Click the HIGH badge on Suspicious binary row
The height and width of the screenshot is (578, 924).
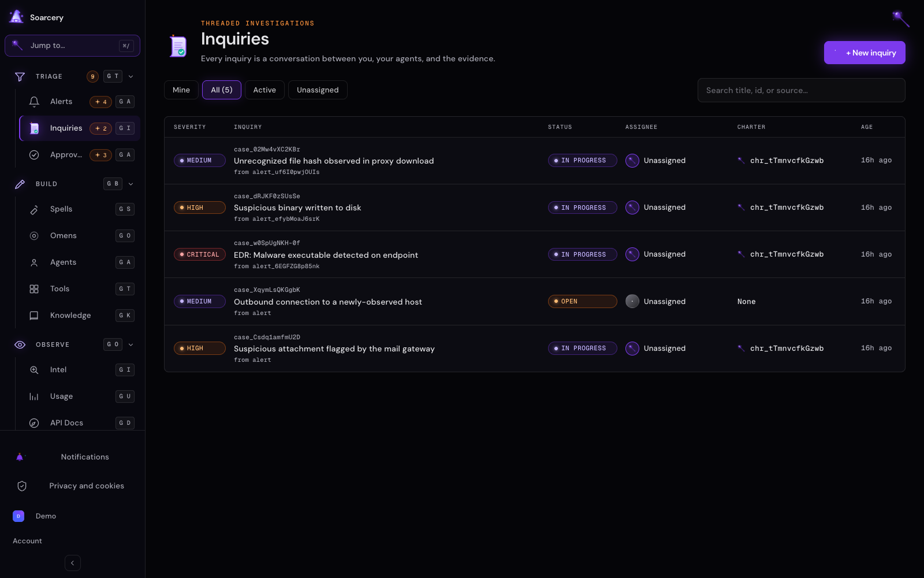[199, 208]
